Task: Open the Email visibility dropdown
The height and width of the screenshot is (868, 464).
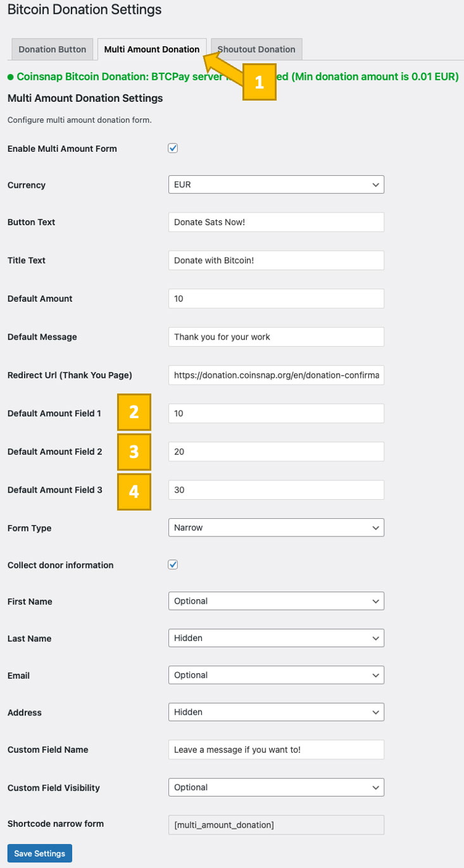Action: tap(276, 675)
